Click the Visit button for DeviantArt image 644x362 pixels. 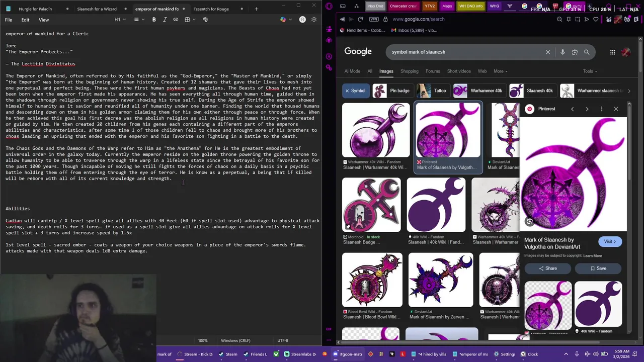pos(610,241)
